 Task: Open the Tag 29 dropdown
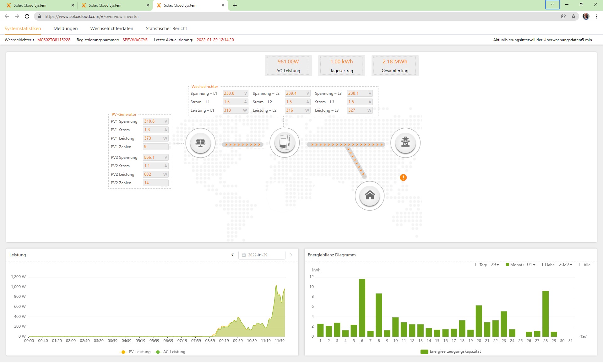point(495,265)
